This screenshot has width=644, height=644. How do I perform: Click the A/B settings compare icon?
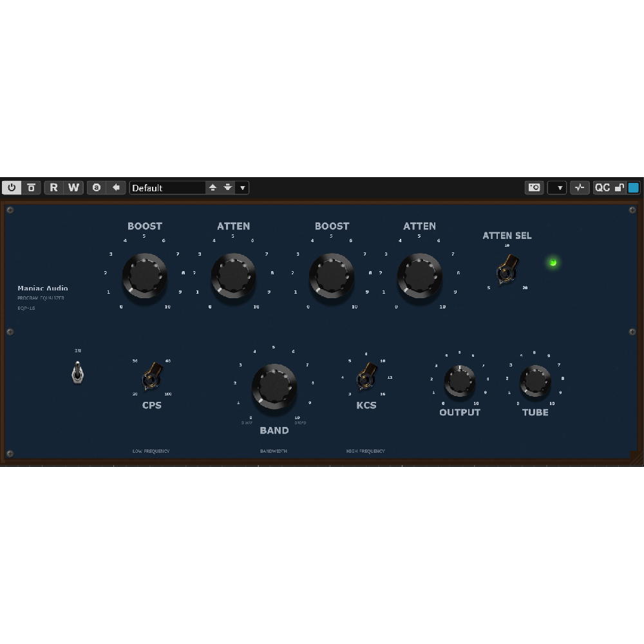pos(97,187)
